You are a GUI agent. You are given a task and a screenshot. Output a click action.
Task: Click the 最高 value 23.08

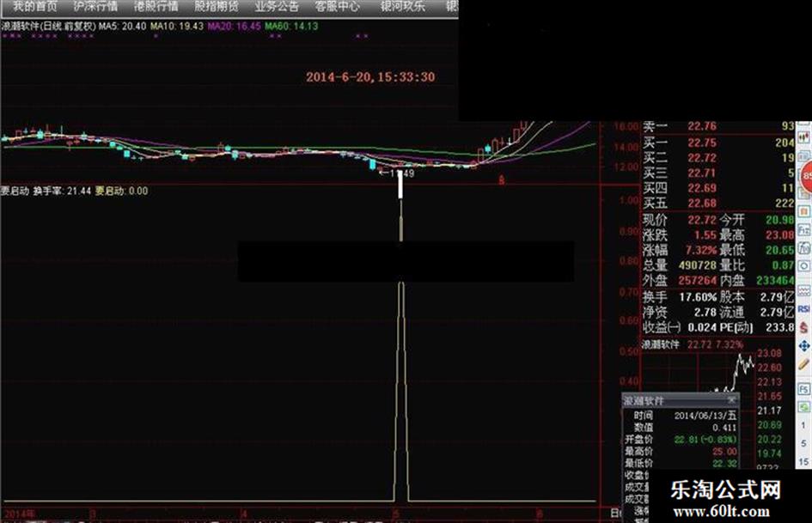point(779,235)
